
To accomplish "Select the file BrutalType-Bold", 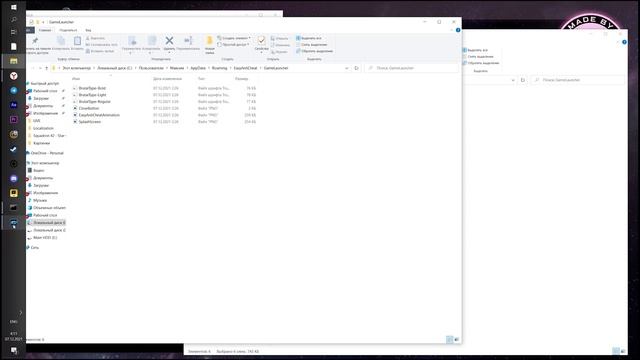I will click(92, 88).
